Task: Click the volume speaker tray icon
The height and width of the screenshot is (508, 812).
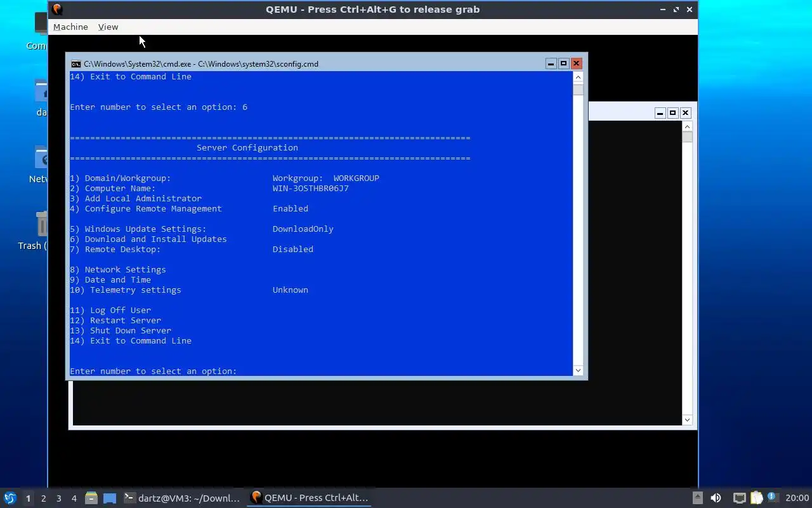Action: point(716,498)
